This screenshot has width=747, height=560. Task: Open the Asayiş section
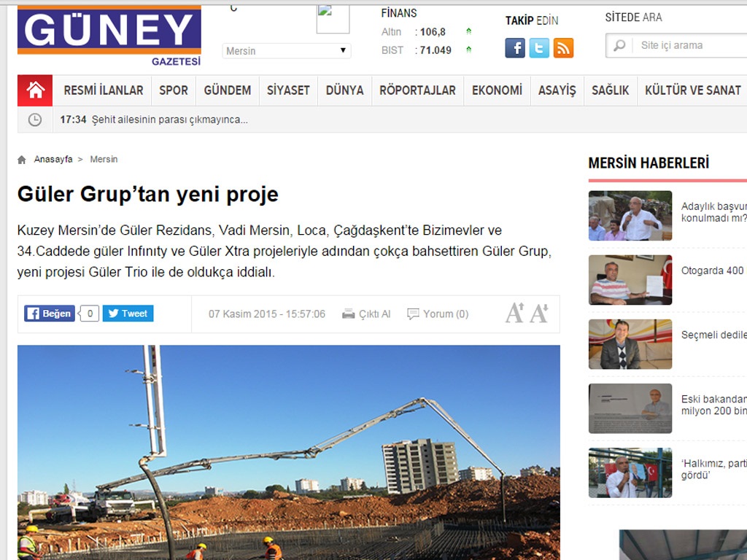[x=557, y=90]
